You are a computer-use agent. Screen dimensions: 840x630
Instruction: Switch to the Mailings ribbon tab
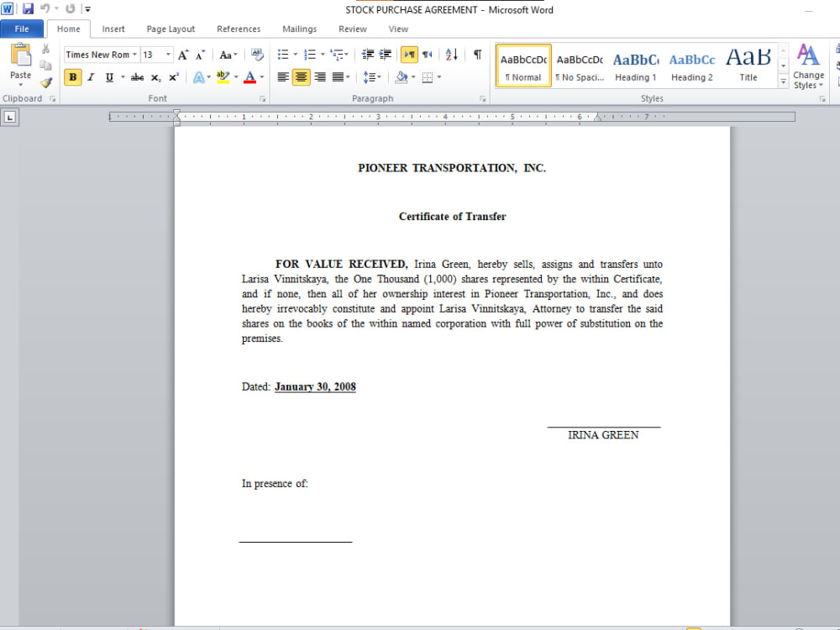pos(299,29)
